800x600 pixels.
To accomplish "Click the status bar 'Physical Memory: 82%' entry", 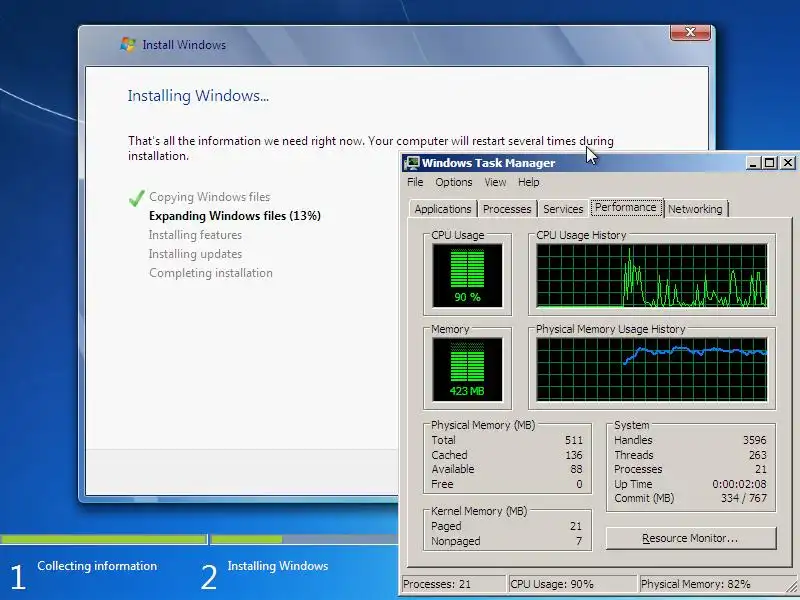I will tap(716, 584).
